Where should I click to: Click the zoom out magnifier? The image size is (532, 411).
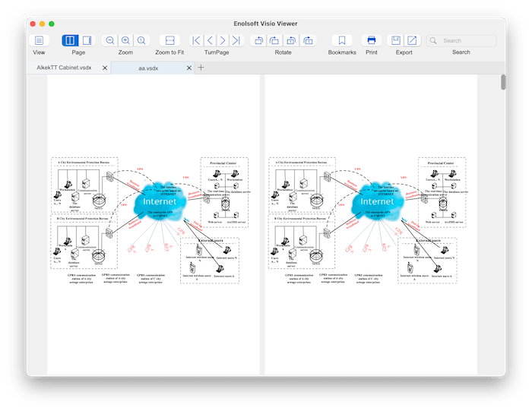110,40
